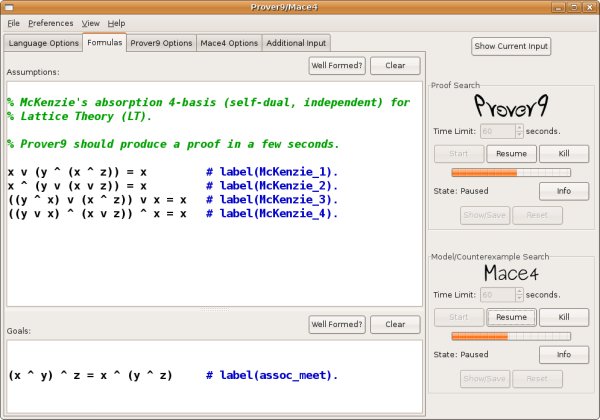Click the Prover9 time limit stepper arrows
Screen dimensions: 600x420
[x=519, y=131]
